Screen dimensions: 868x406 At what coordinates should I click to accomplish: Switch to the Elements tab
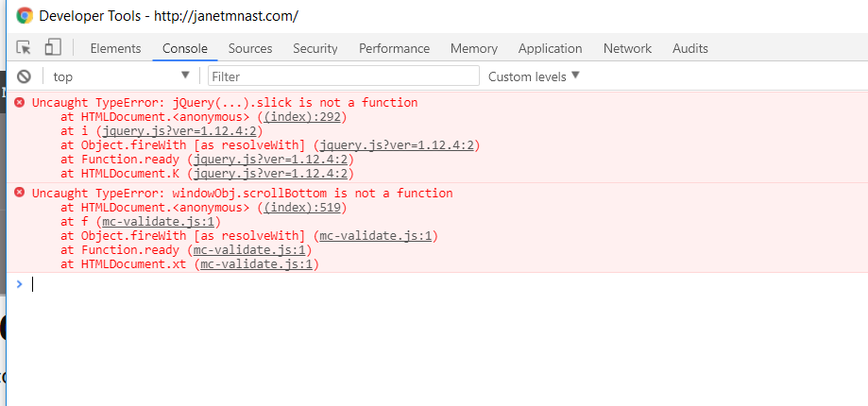pyautogui.click(x=115, y=48)
